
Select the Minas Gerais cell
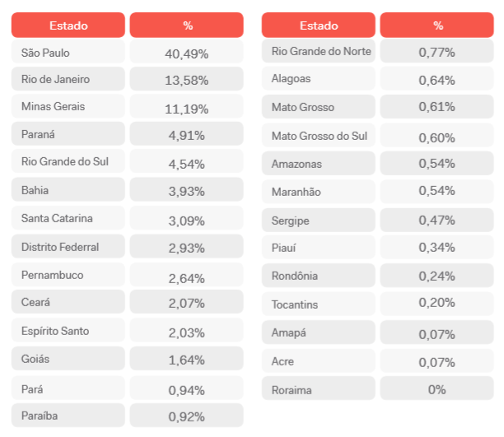pos(68,106)
